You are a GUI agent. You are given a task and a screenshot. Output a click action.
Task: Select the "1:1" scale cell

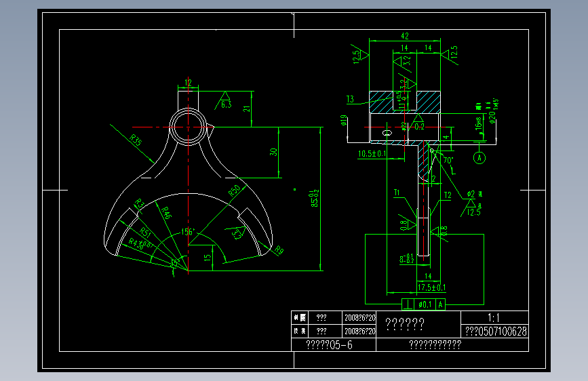click(x=494, y=318)
